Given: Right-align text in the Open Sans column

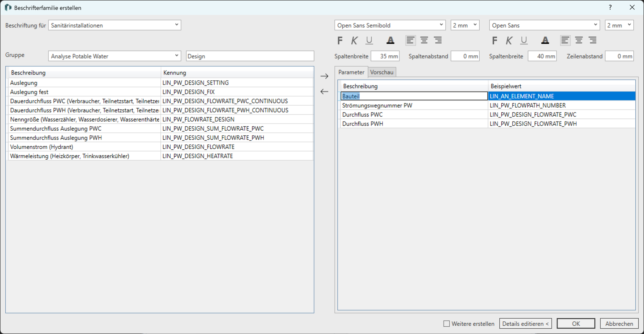Looking at the screenshot, I should [593, 40].
